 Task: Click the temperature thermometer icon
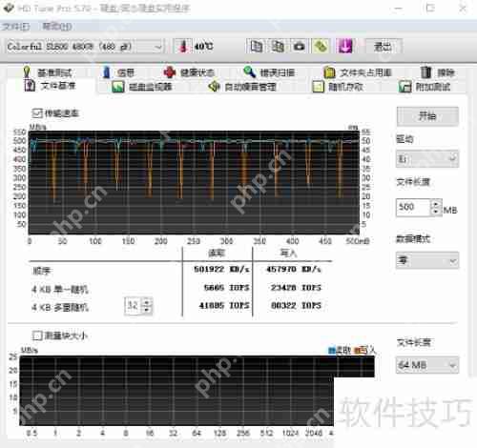(x=183, y=47)
